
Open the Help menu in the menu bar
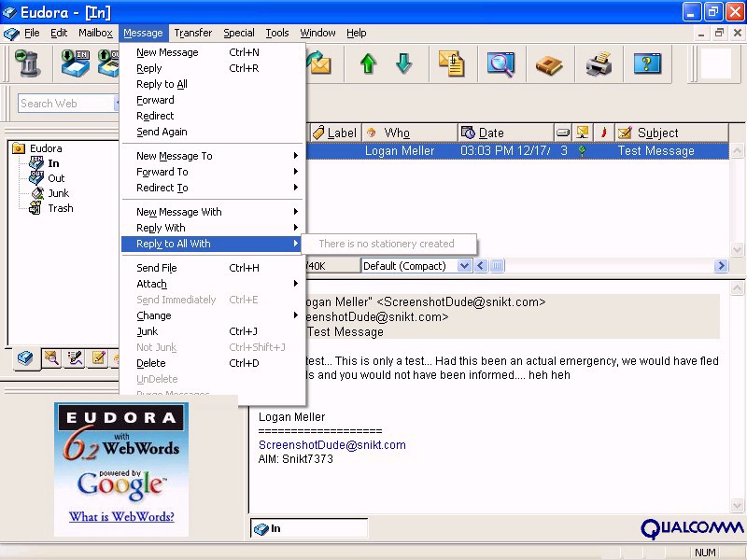pyautogui.click(x=357, y=33)
